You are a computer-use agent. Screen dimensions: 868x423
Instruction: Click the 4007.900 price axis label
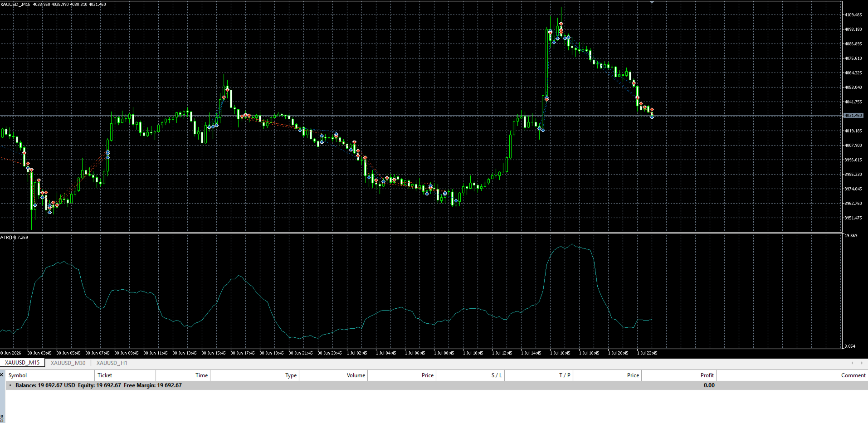click(853, 146)
